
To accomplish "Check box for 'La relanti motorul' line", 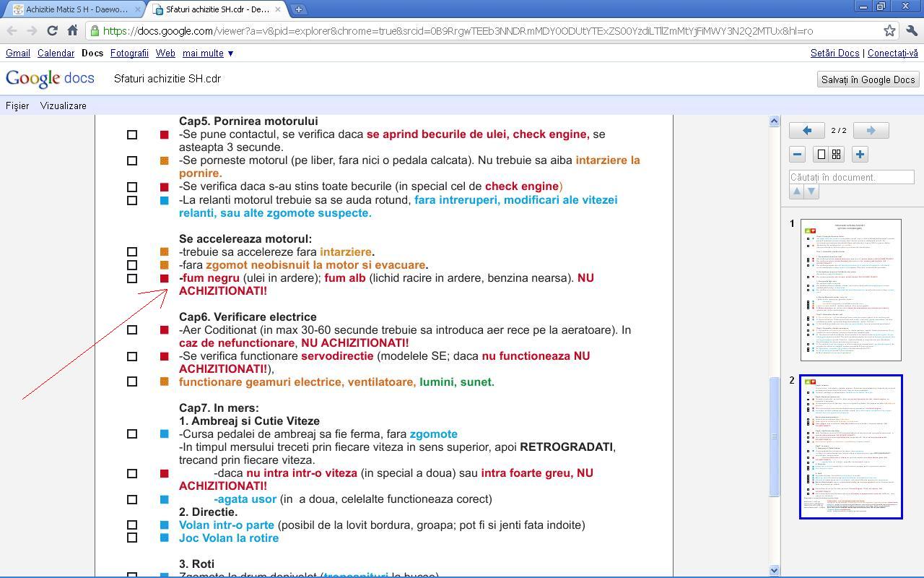I will click(x=132, y=200).
